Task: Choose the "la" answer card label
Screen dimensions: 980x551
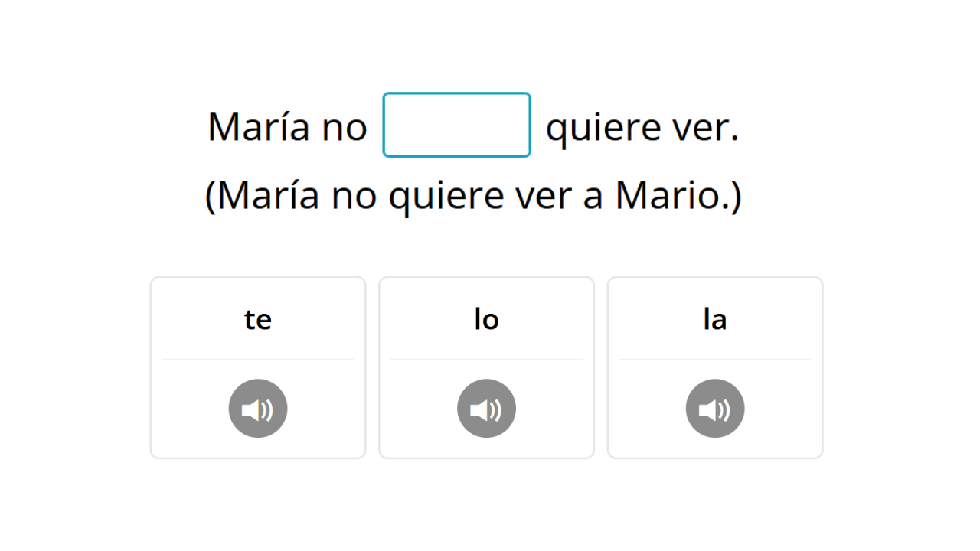Action: 715,319
